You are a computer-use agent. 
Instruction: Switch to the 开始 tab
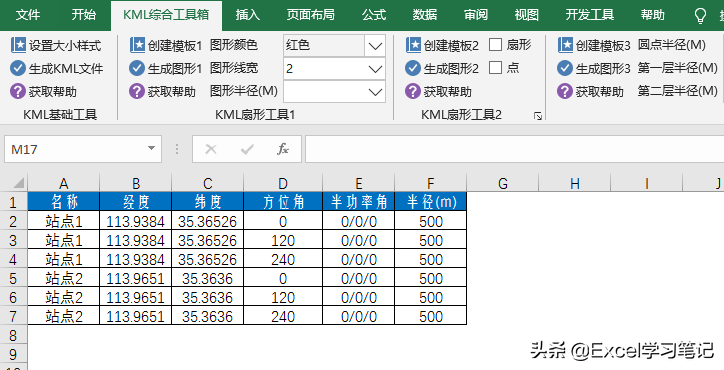point(84,15)
